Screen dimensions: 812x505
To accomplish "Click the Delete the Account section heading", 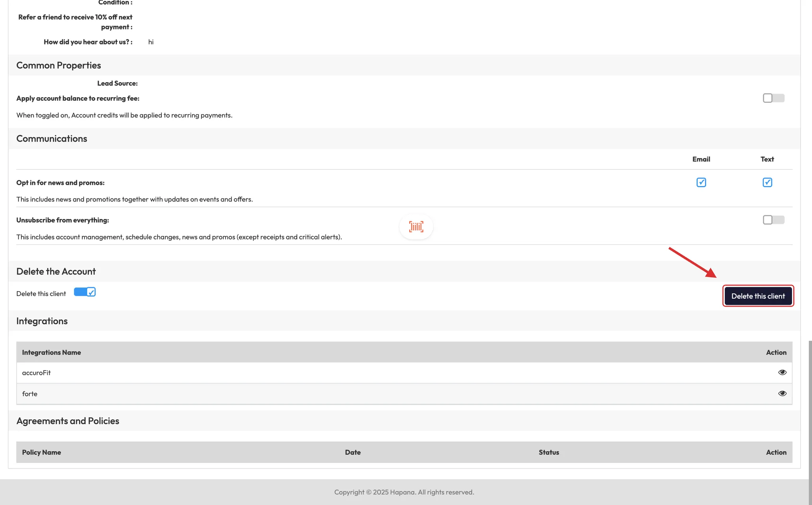I will click(56, 271).
